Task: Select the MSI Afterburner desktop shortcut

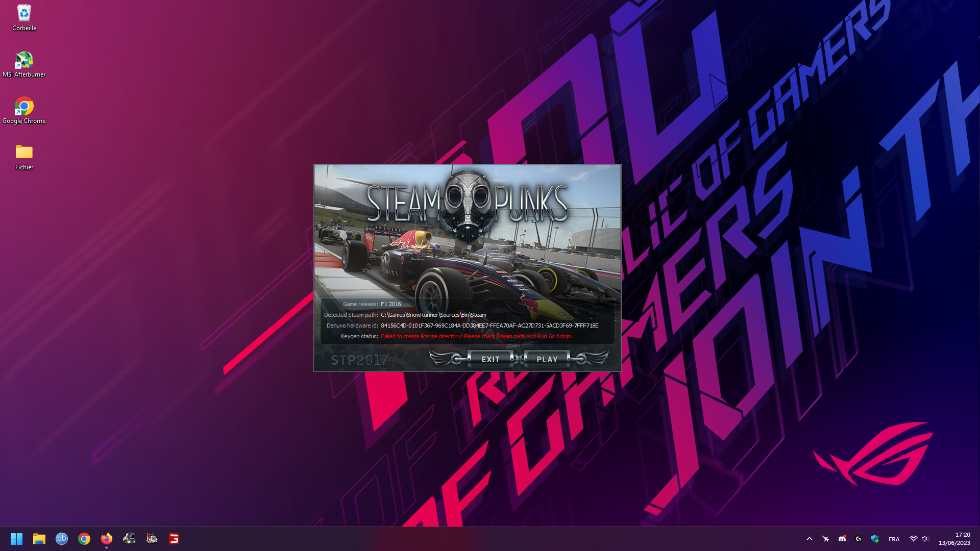Action: click(x=24, y=64)
